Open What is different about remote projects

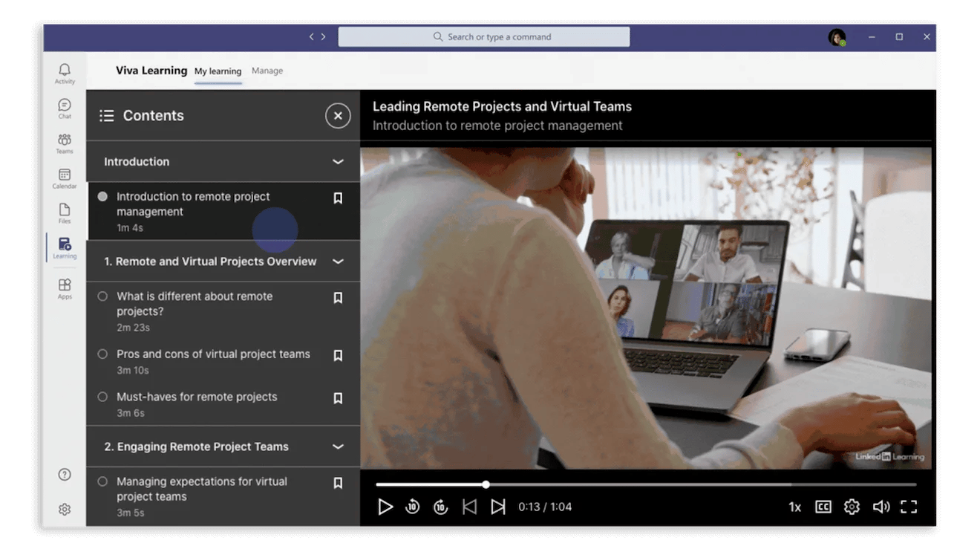point(223,311)
